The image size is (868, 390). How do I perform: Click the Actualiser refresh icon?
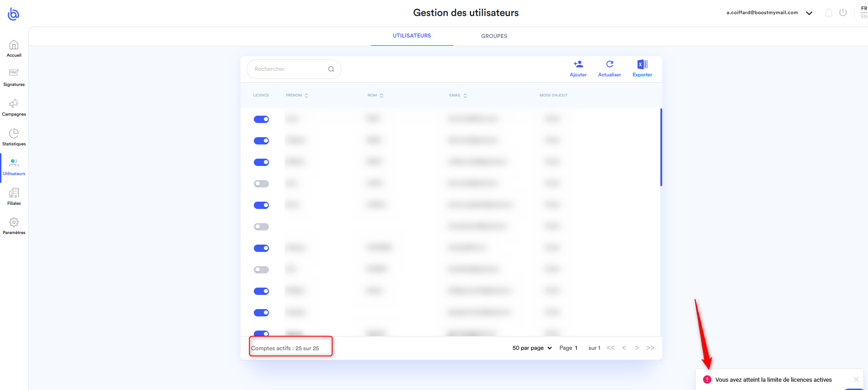pyautogui.click(x=610, y=64)
